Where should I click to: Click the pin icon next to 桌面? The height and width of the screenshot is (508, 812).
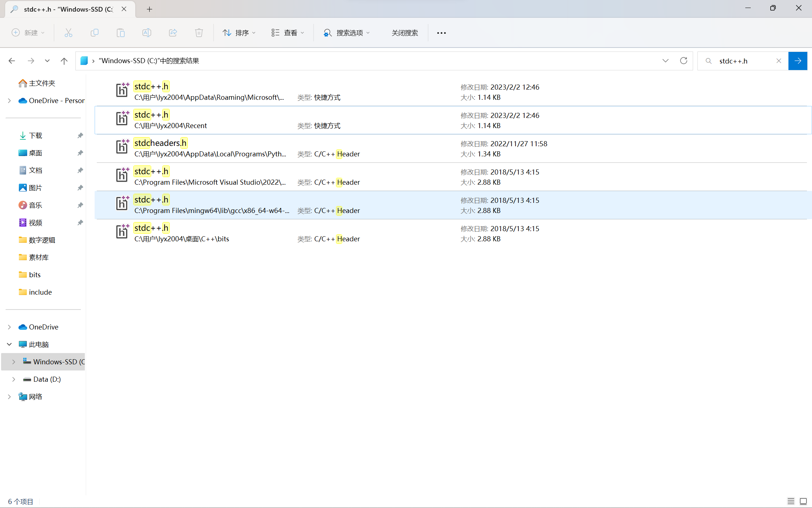pyautogui.click(x=80, y=153)
